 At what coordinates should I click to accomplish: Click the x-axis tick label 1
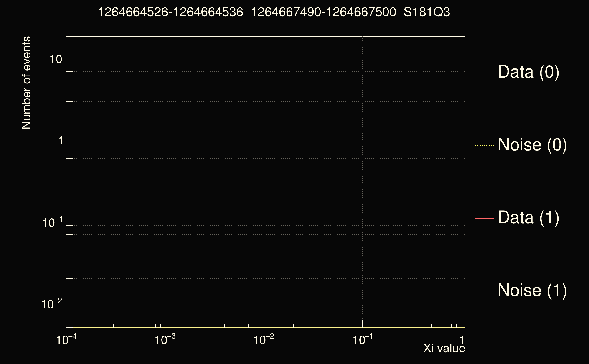click(461, 340)
